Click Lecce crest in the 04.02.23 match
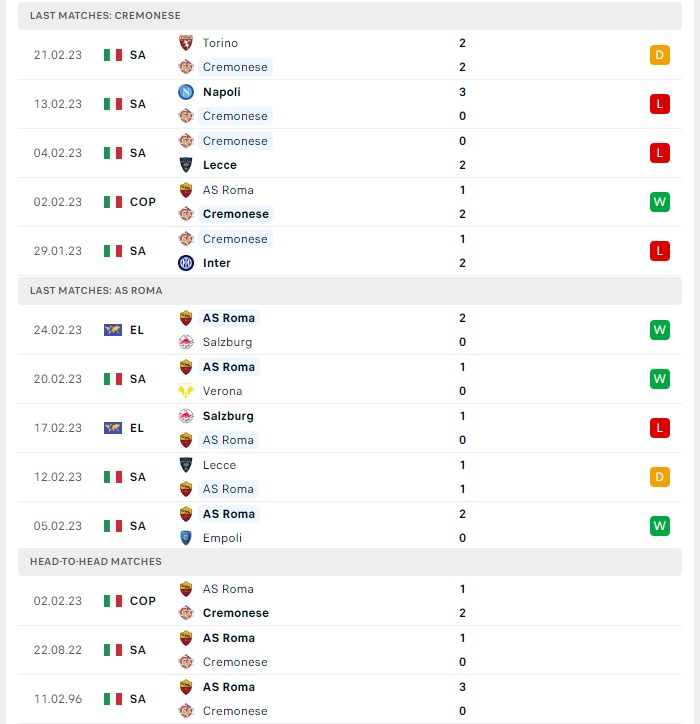This screenshot has height=724, width=700. click(186, 165)
